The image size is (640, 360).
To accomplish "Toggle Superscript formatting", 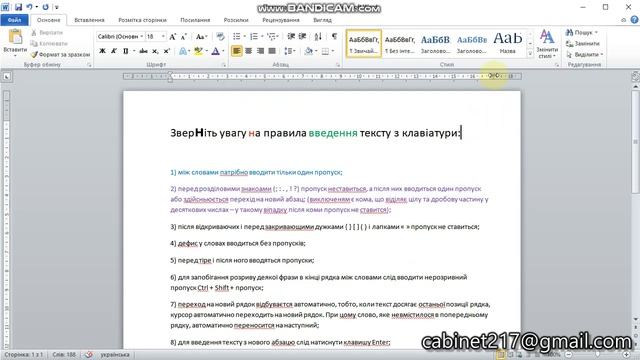I will pos(166,51).
